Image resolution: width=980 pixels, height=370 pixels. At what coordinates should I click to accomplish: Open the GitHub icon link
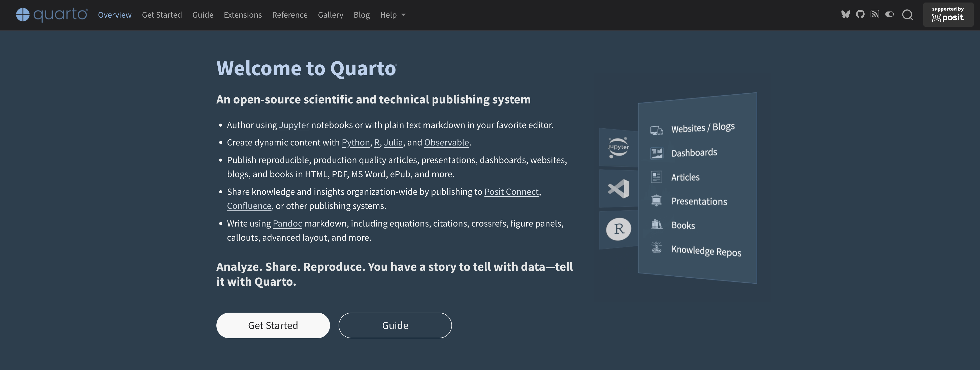tap(860, 14)
